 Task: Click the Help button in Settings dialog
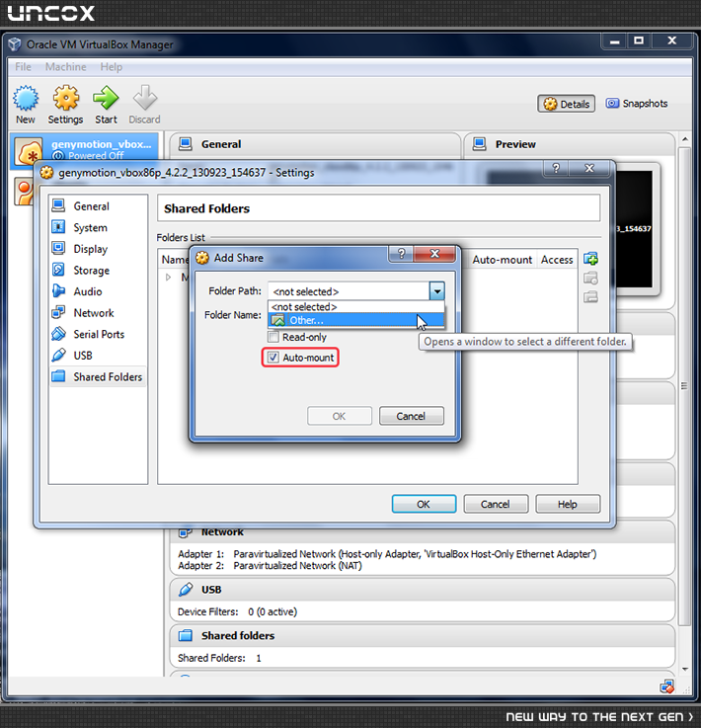(x=568, y=504)
